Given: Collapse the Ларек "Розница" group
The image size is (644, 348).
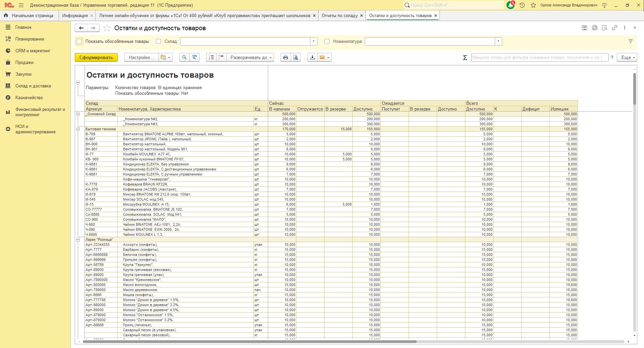Looking at the screenshot, I should pyautogui.click(x=78, y=239).
